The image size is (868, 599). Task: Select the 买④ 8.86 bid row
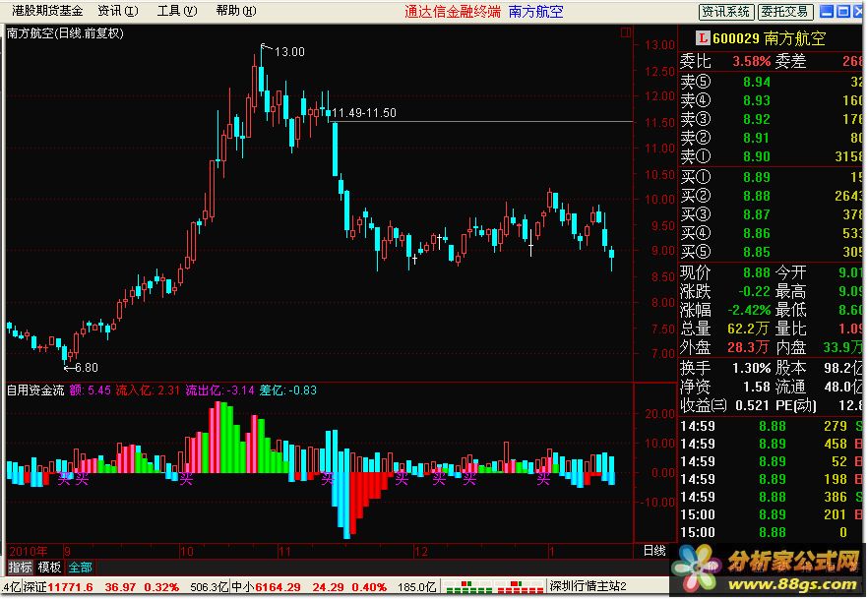tap(771, 233)
